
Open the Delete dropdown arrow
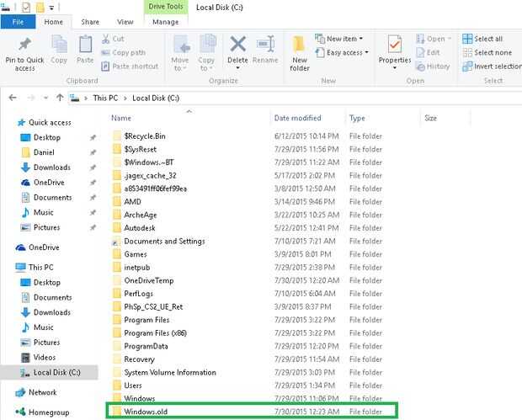tap(237, 68)
